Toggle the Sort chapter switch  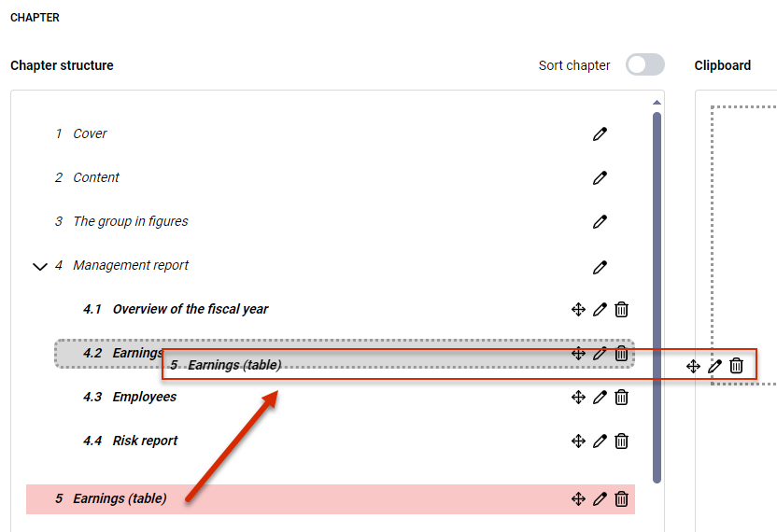click(x=644, y=65)
